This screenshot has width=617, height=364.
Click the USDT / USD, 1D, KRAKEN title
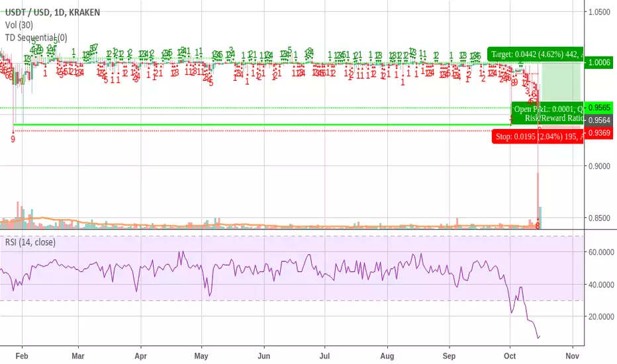[x=52, y=13]
